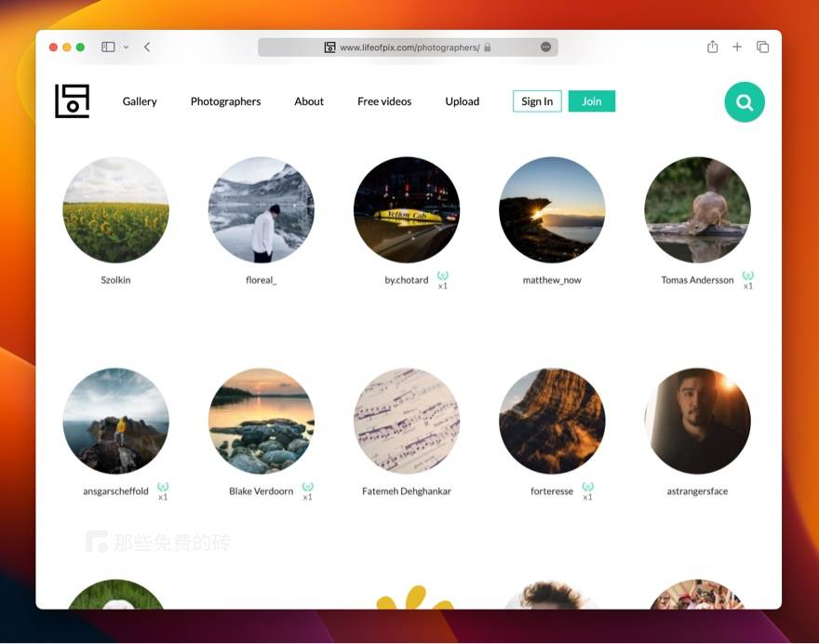The height and width of the screenshot is (644, 819).
Task: Go back with the back arrow
Action: (147, 47)
